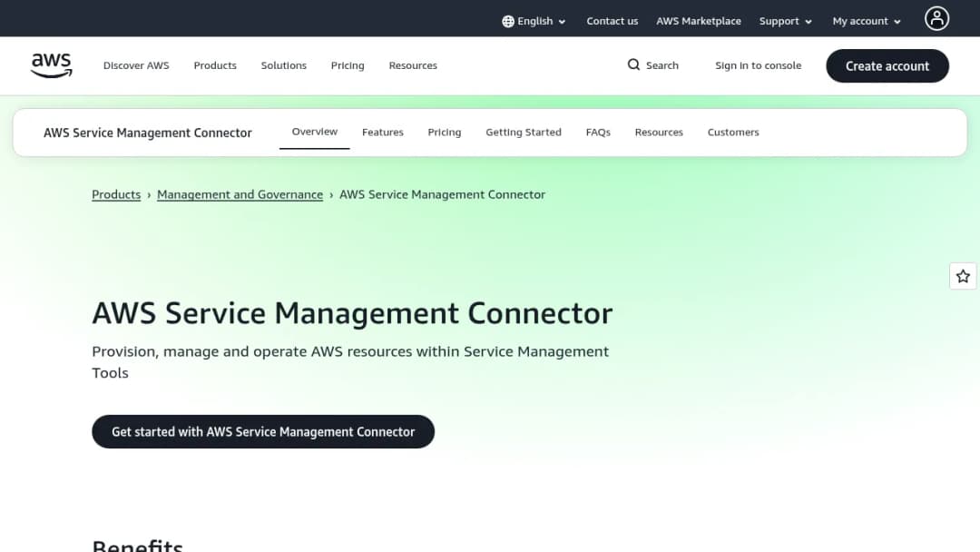This screenshot has height=552, width=980.
Task: Open the My account dropdown
Action: coord(867,21)
